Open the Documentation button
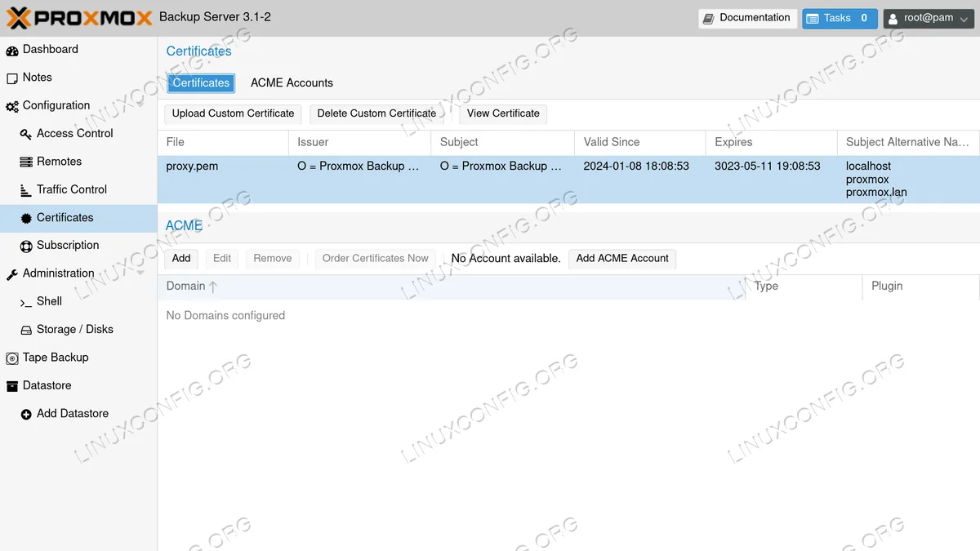 click(x=747, y=18)
